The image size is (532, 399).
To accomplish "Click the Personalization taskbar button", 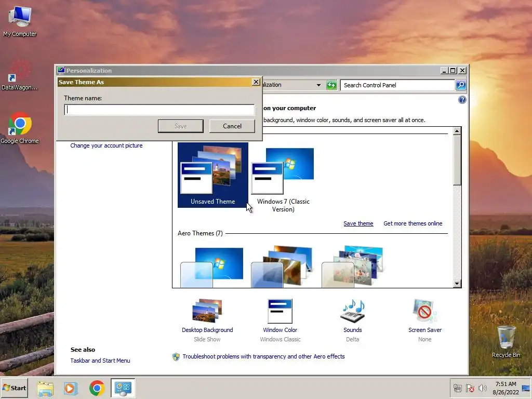I will pos(123,389).
